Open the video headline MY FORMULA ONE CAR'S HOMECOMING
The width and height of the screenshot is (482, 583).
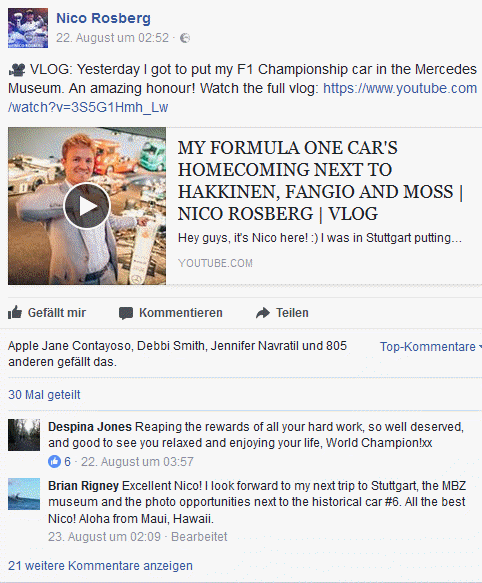point(320,181)
